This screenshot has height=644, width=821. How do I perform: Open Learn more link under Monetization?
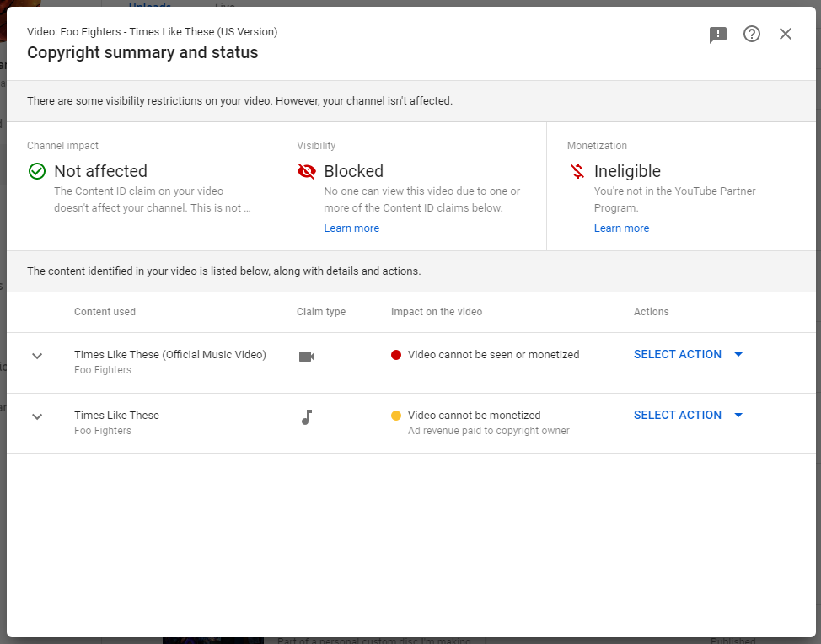[x=621, y=228]
